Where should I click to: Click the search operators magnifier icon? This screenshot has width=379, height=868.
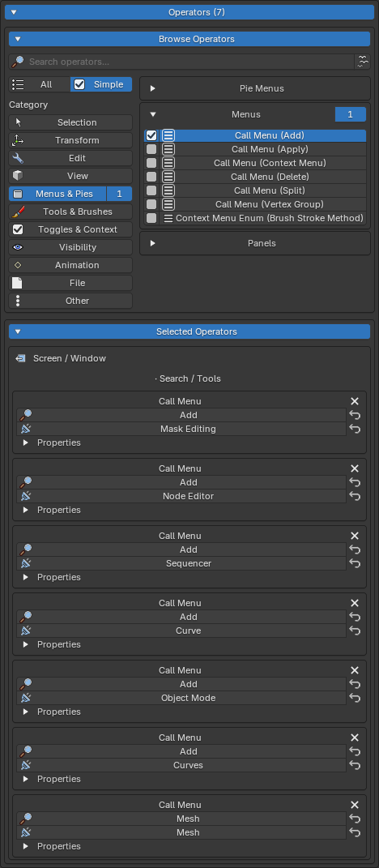click(18, 62)
